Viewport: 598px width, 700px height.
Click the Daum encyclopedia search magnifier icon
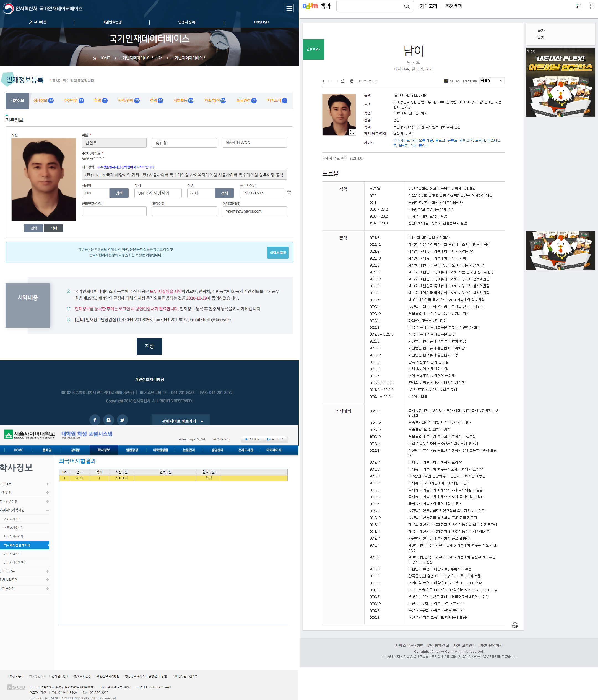407,6
